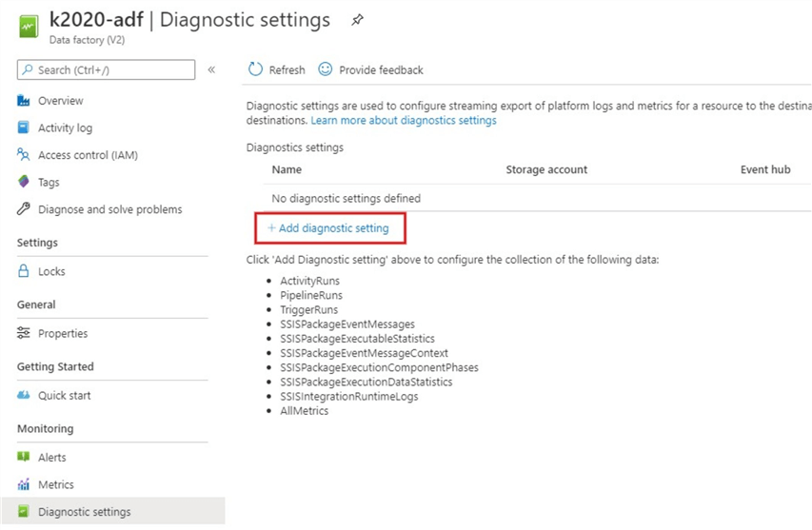Click SSISPackageEventMessages entry
The height and width of the screenshot is (530, 812).
click(347, 324)
